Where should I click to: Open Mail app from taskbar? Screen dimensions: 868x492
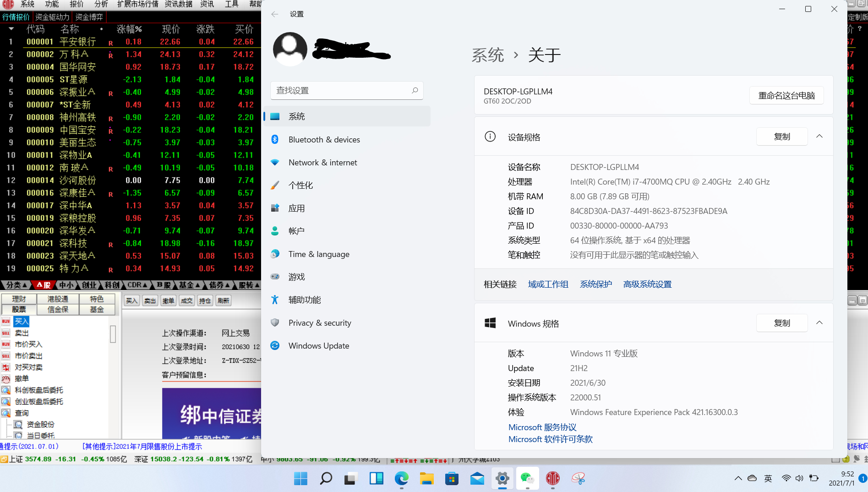click(x=477, y=479)
